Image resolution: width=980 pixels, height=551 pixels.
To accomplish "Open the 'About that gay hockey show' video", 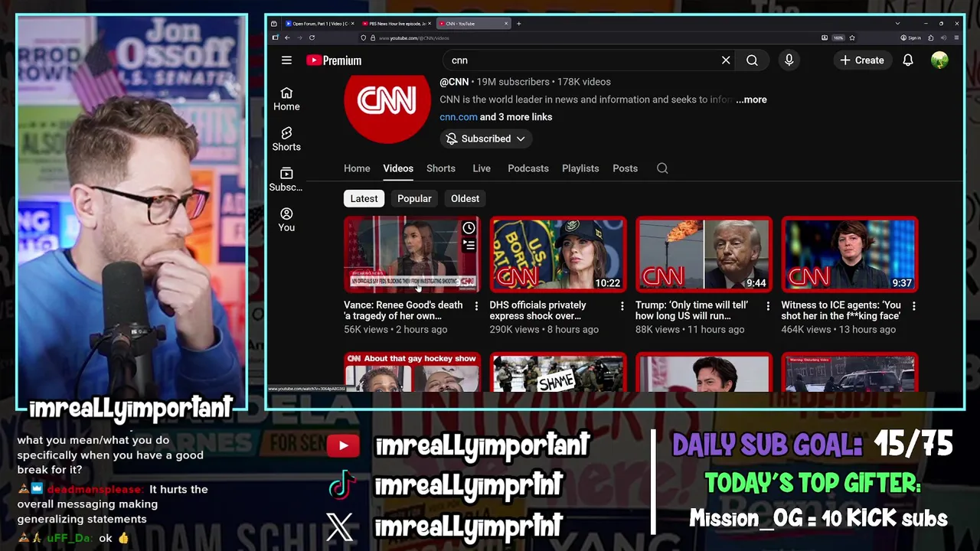I will (x=412, y=372).
